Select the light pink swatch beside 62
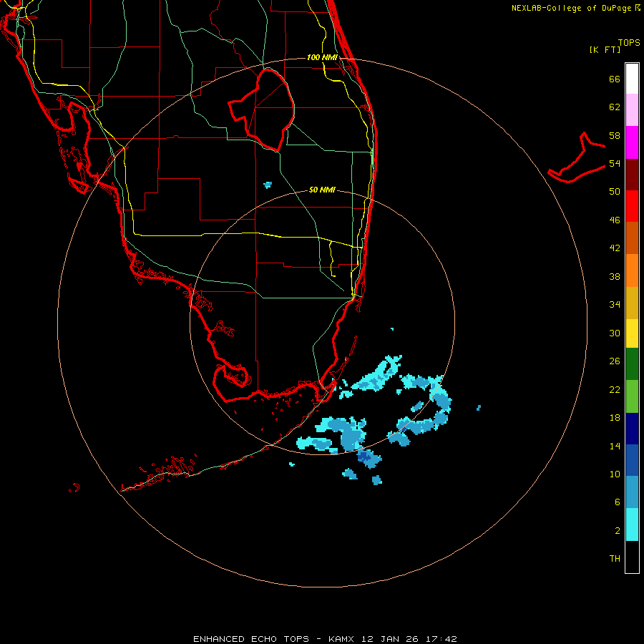644x644 pixels. 632,109
